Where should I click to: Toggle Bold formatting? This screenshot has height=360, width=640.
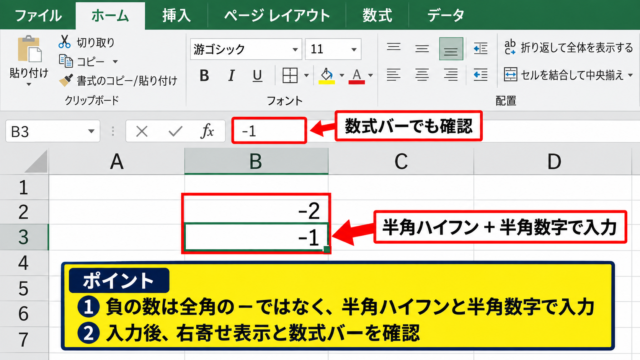tap(204, 76)
